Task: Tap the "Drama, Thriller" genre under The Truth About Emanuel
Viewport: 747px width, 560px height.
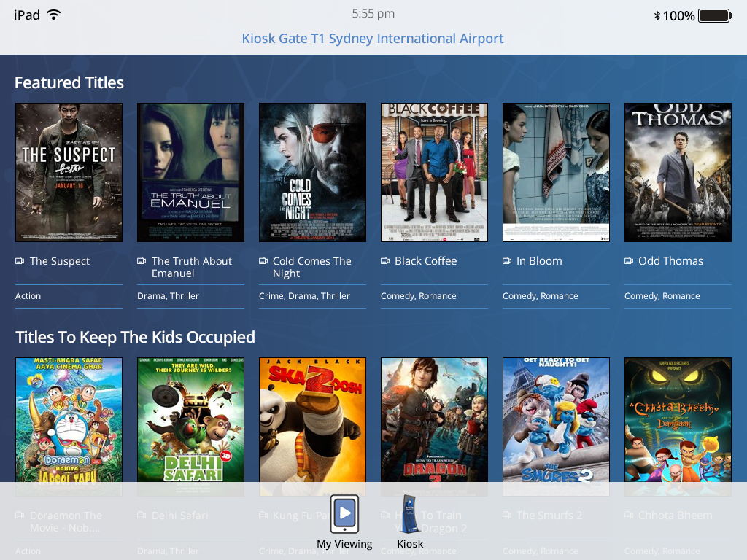Action: point(169,296)
